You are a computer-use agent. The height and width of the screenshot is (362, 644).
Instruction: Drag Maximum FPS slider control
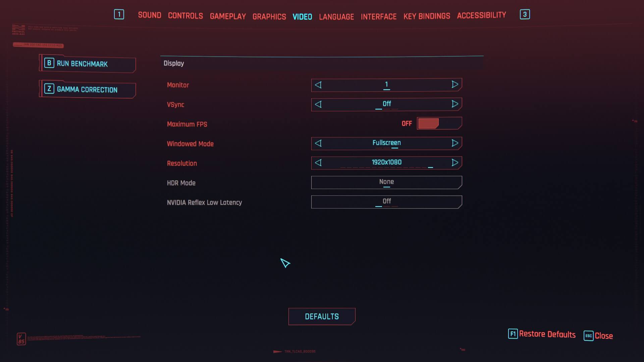point(427,123)
